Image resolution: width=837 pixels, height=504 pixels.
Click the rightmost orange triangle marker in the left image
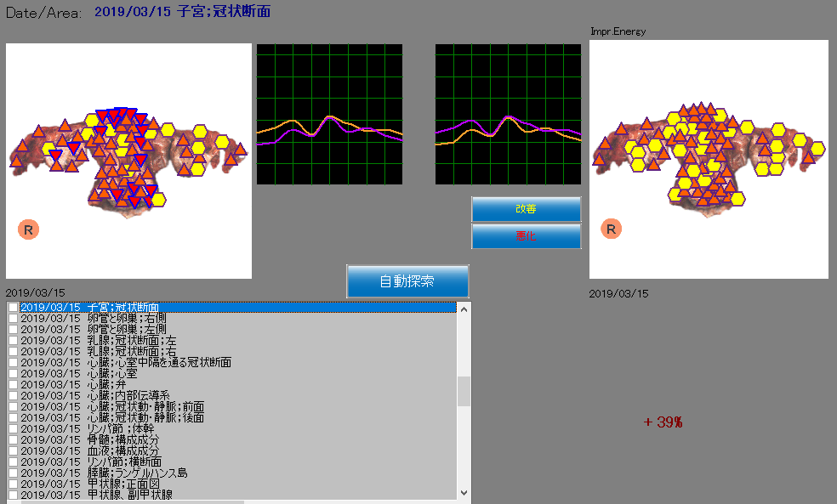tap(240, 150)
